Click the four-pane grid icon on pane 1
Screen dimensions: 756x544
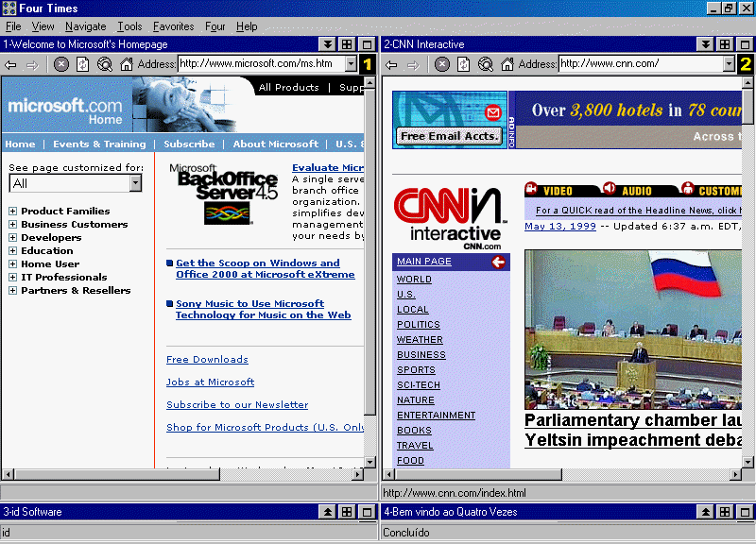click(347, 44)
